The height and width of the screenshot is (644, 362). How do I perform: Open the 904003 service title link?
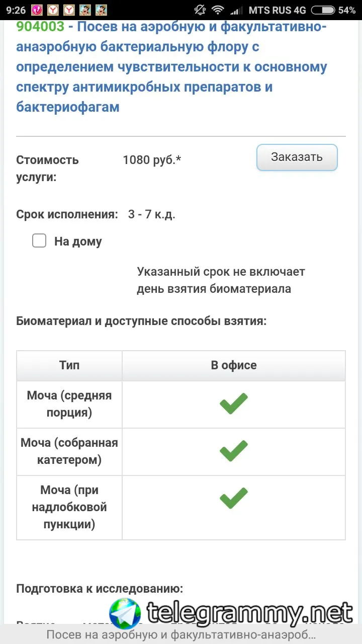(x=171, y=66)
